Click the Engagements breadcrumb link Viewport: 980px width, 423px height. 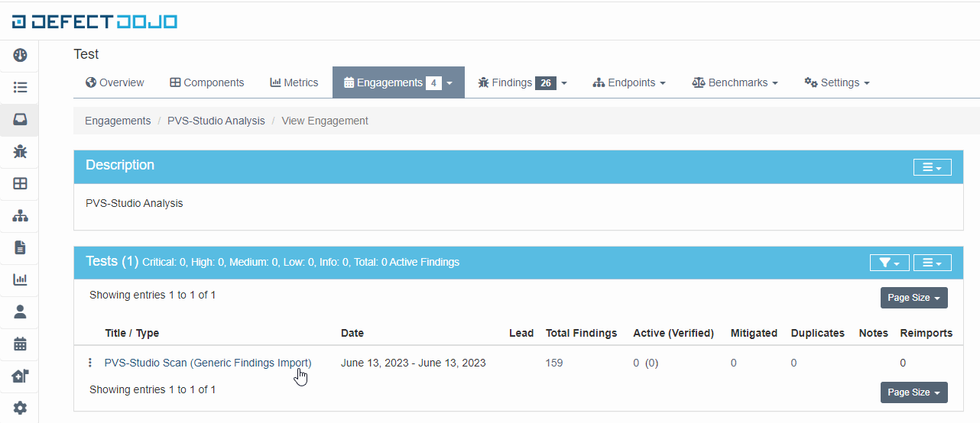pyautogui.click(x=118, y=121)
